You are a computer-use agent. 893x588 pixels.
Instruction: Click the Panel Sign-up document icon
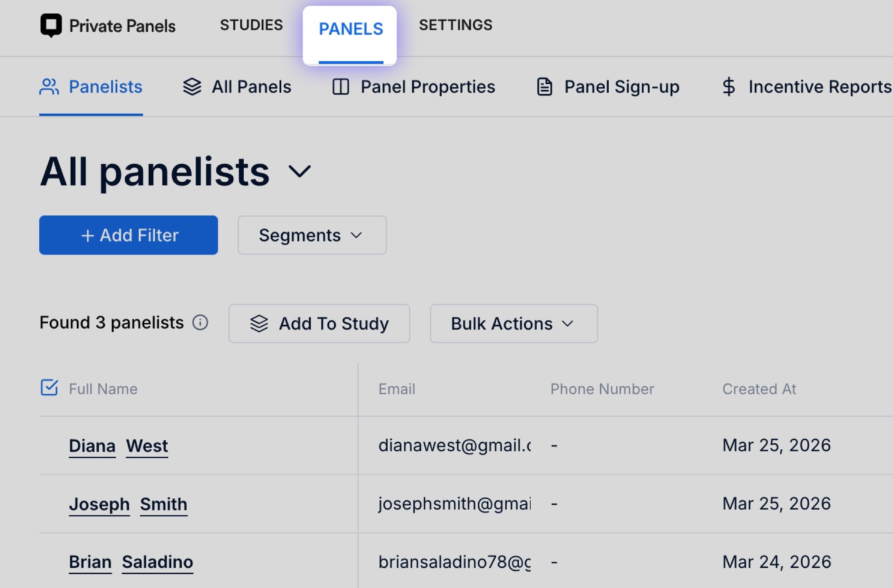point(544,87)
